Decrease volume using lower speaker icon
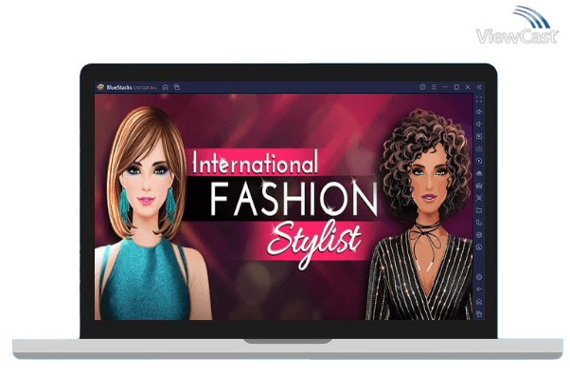The width and height of the screenshot is (570, 392). (479, 124)
